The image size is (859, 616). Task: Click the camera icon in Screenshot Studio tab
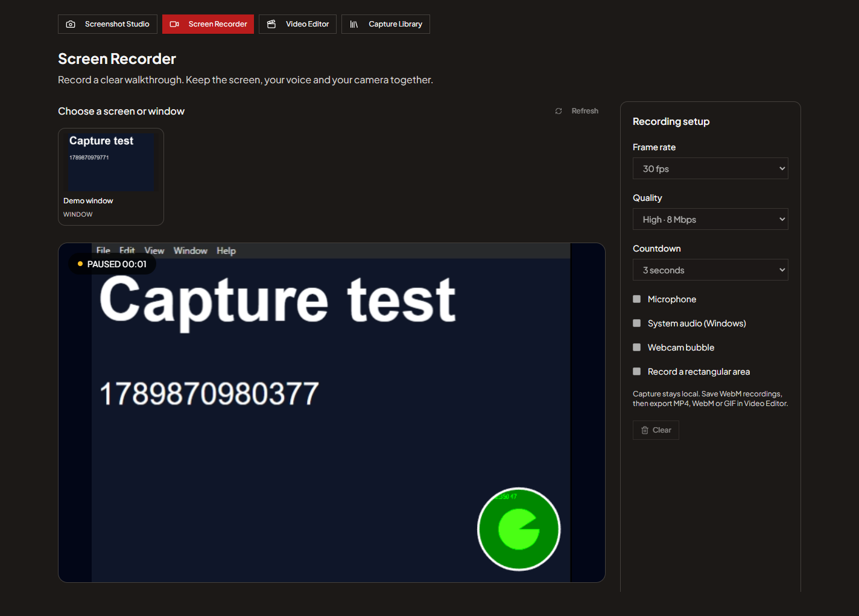click(x=71, y=24)
